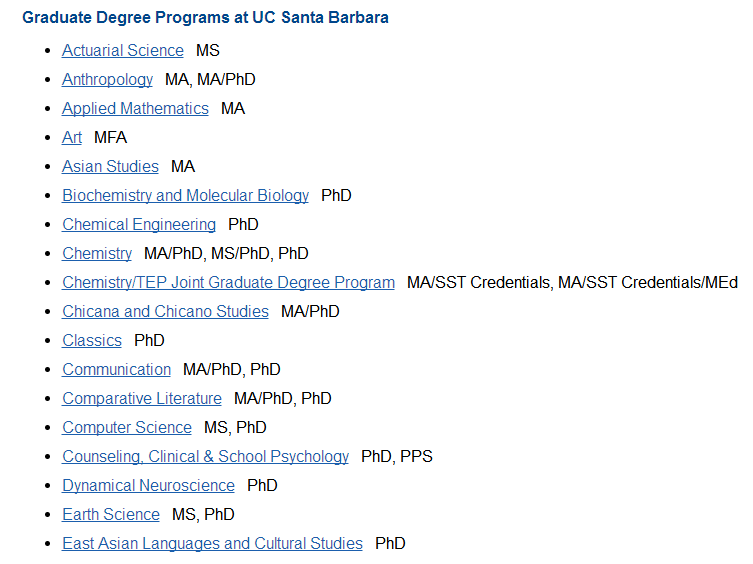Click the Graduate Degree Programs heading
The image size is (753, 564).
[205, 17]
